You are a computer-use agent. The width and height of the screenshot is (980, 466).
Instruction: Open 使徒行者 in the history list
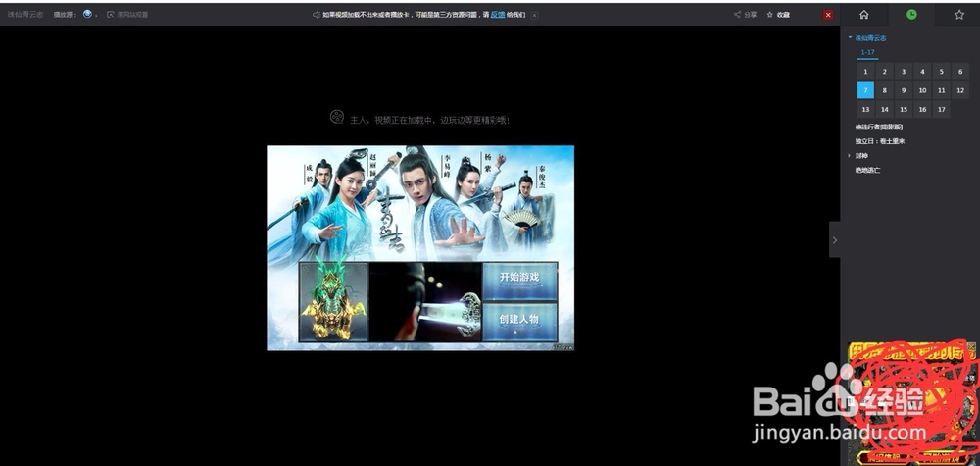pos(879,127)
